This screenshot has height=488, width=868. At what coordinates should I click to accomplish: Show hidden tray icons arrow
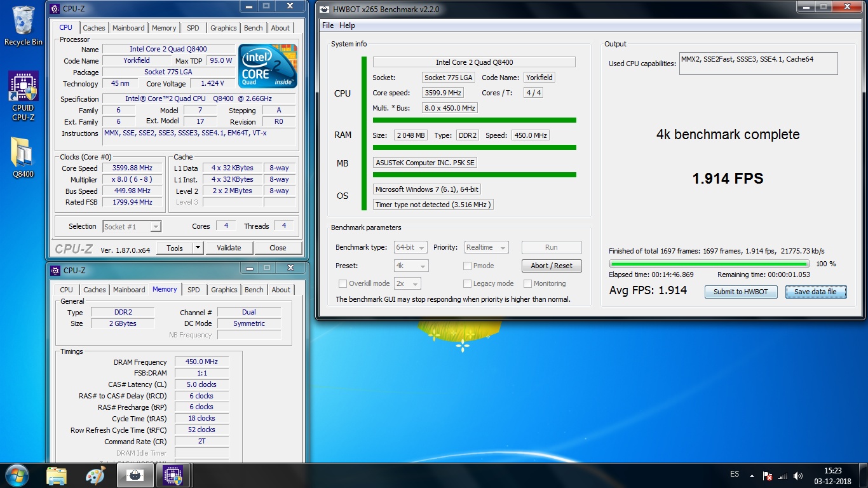(752, 476)
